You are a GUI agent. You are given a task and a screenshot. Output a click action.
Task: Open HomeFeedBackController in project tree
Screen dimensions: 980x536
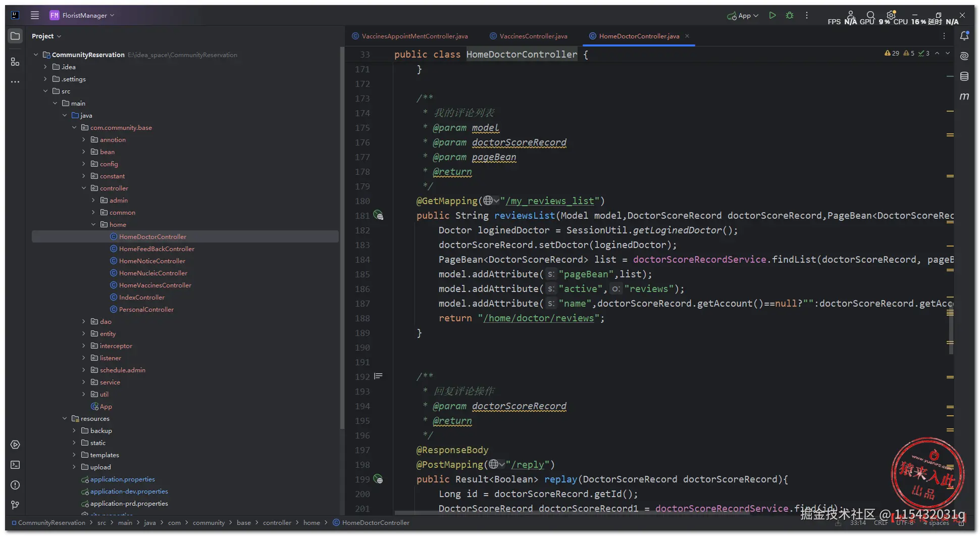(x=157, y=249)
